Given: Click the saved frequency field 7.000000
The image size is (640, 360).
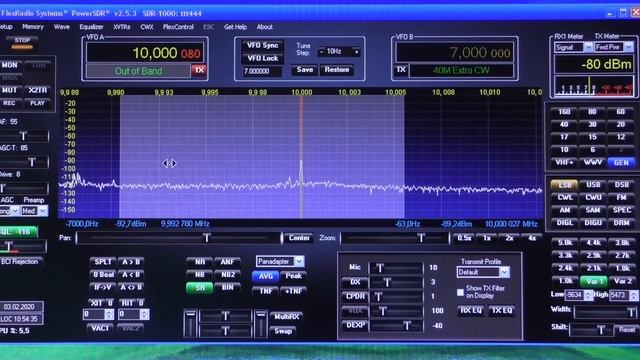Looking at the screenshot, I should [x=262, y=71].
